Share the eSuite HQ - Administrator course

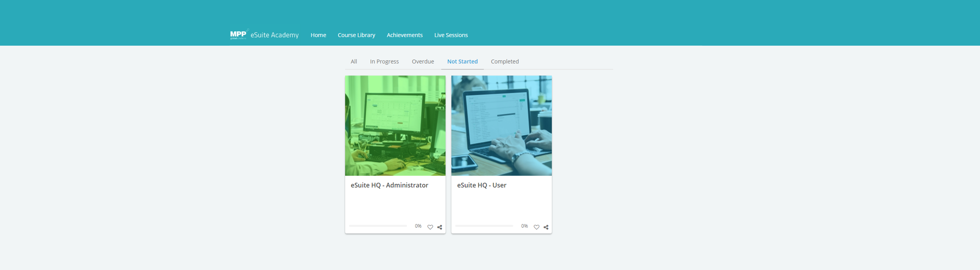[x=439, y=227]
